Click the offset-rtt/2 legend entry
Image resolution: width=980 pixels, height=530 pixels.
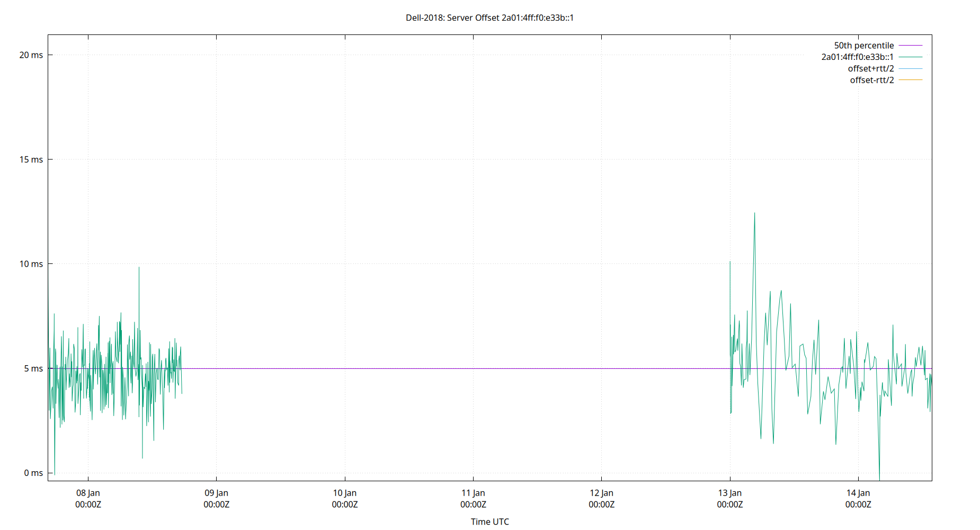pyautogui.click(x=871, y=80)
